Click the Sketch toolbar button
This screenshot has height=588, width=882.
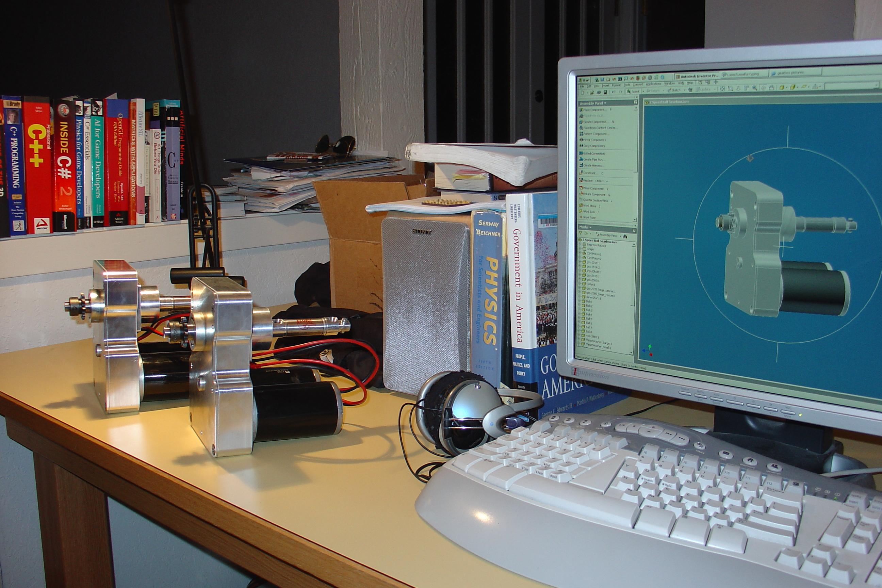pos(674,90)
